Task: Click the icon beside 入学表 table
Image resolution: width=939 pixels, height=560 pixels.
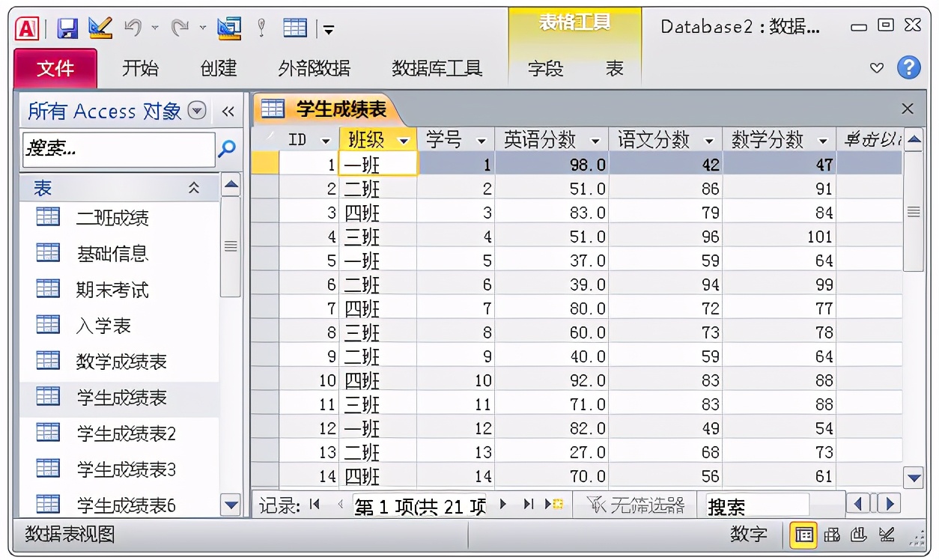Action: coord(48,325)
